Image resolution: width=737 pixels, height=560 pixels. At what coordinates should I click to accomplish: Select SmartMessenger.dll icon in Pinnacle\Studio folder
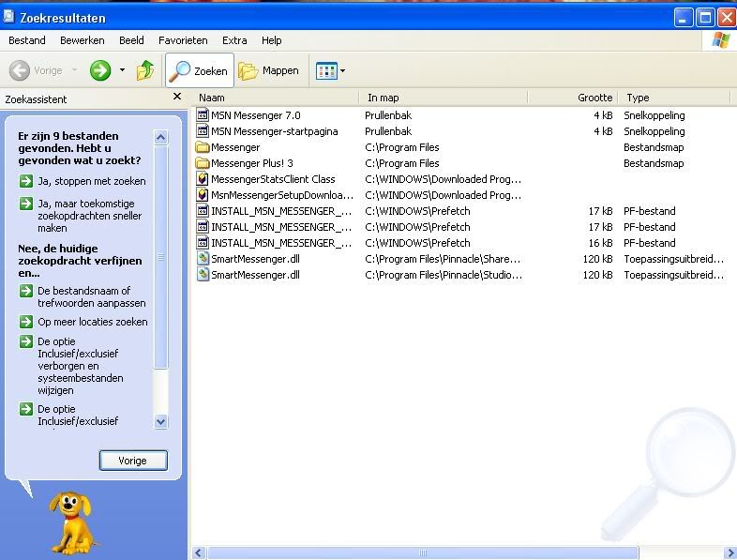coord(203,275)
